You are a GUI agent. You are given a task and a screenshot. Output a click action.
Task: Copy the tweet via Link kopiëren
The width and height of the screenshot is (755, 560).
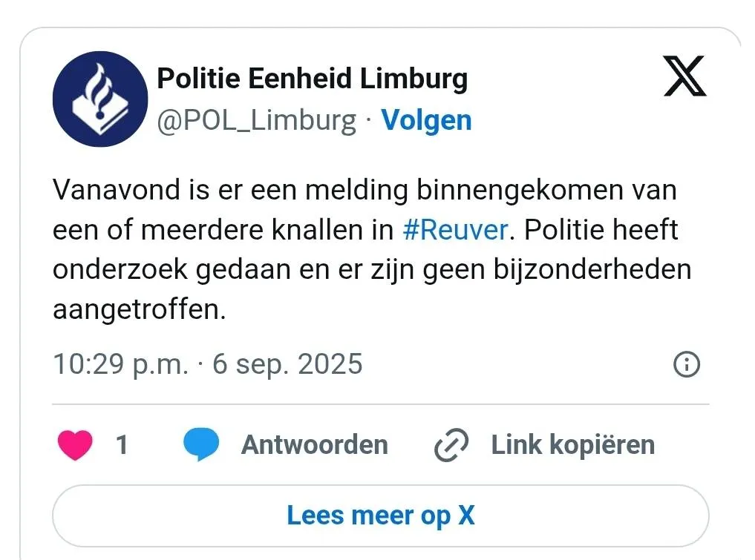click(573, 444)
